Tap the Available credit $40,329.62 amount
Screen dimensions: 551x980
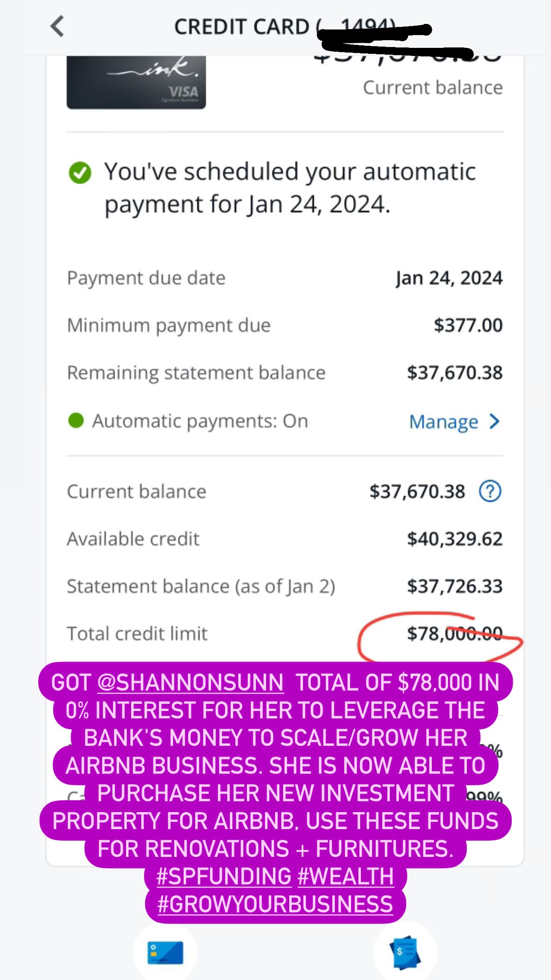454,539
